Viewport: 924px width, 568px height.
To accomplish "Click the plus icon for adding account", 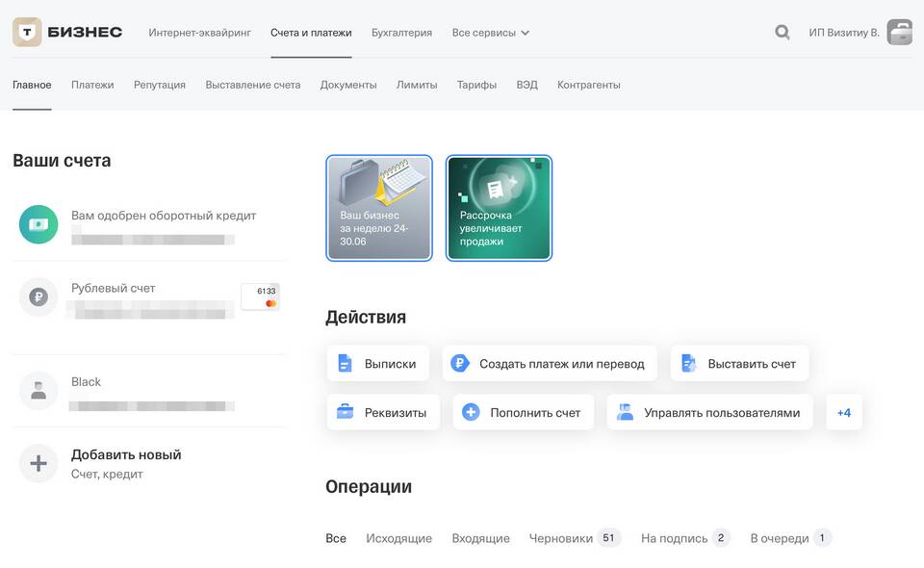I will 38,463.
